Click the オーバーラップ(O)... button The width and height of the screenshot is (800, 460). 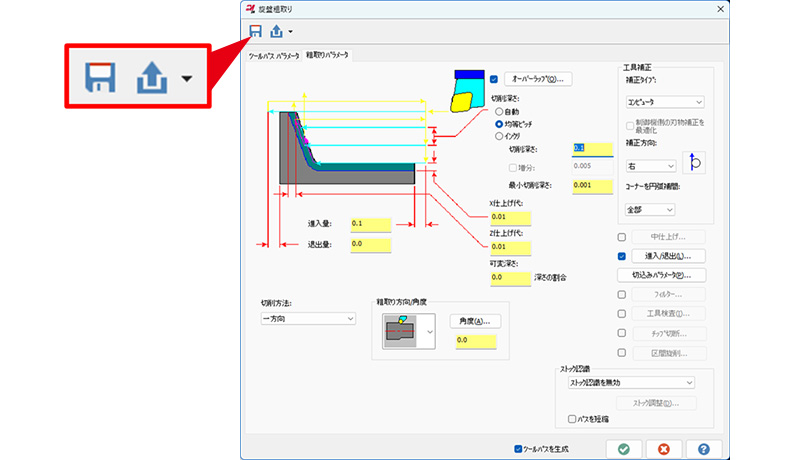(538, 78)
